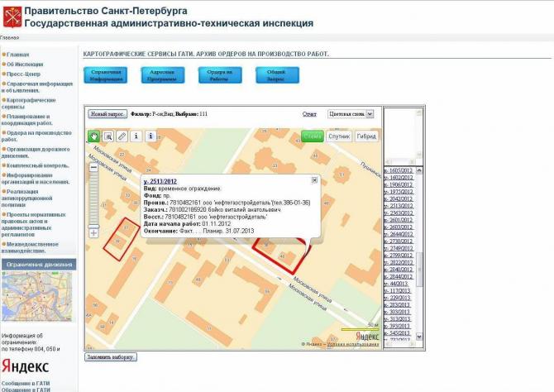Select the hand pan tool on map
Image resolution: width=554 pixels, height=392 pixels.
[x=94, y=136]
